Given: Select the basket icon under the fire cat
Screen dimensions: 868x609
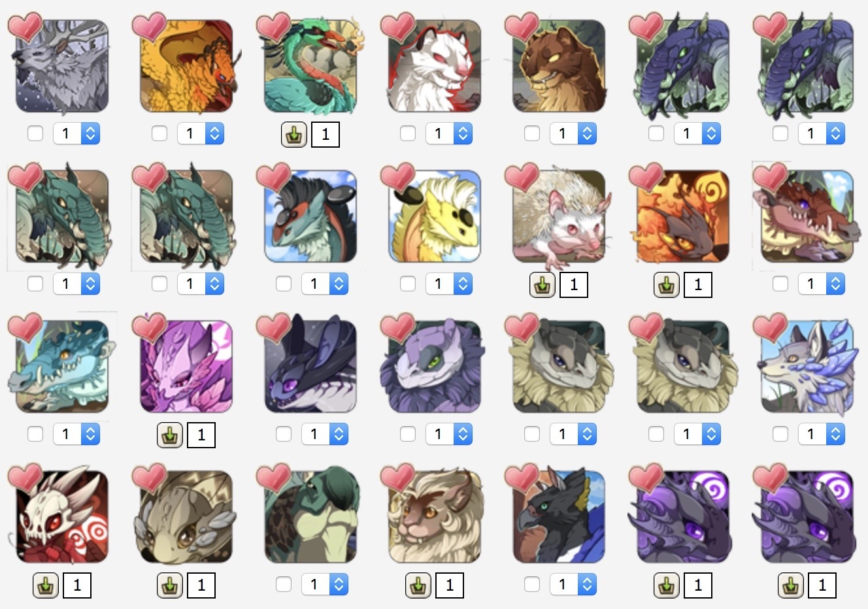Looking at the screenshot, I should click(x=667, y=285).
